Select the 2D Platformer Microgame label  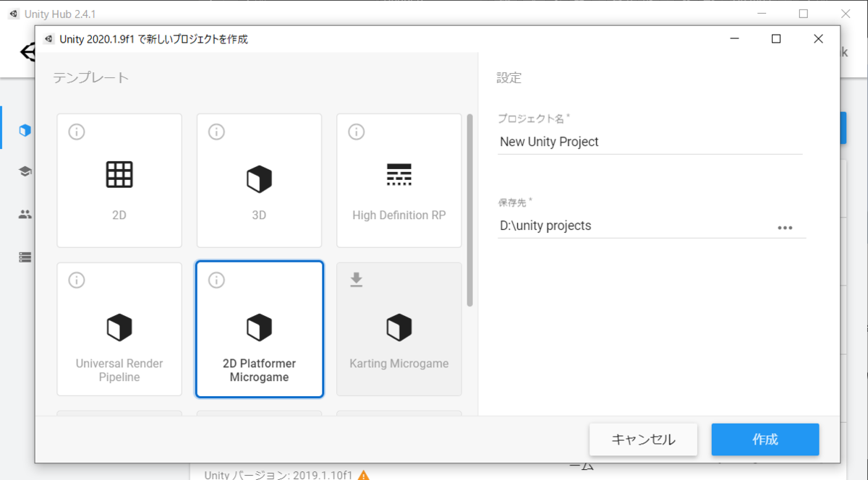click(259, 370)
